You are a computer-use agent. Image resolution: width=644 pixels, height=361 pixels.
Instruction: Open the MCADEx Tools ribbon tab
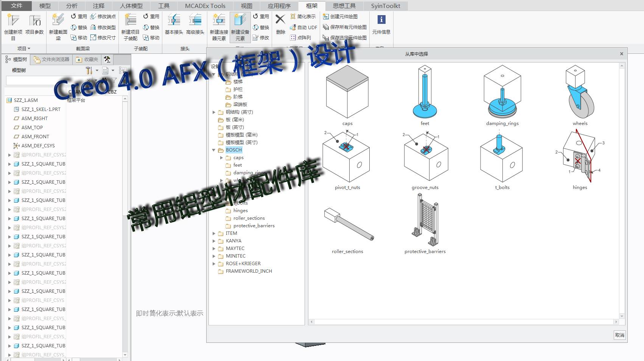(205, 6)
